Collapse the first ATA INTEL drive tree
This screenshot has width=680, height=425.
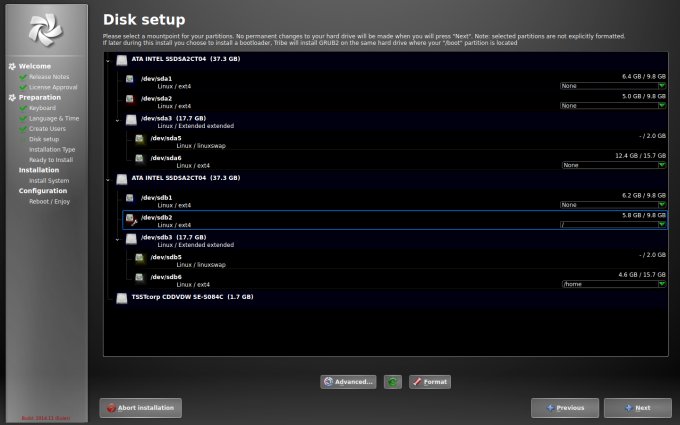point(108,61)
